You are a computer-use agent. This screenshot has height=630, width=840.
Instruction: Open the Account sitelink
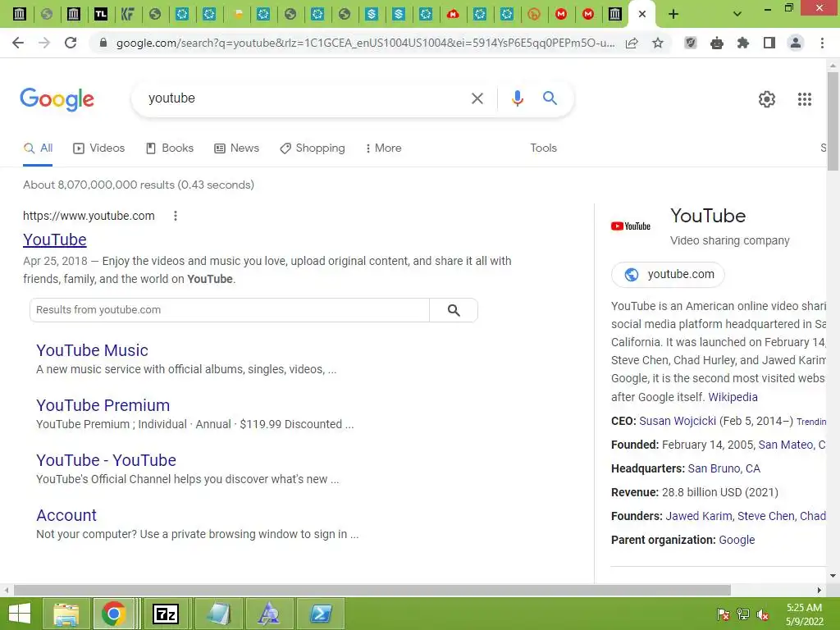(x=66, y=515)
